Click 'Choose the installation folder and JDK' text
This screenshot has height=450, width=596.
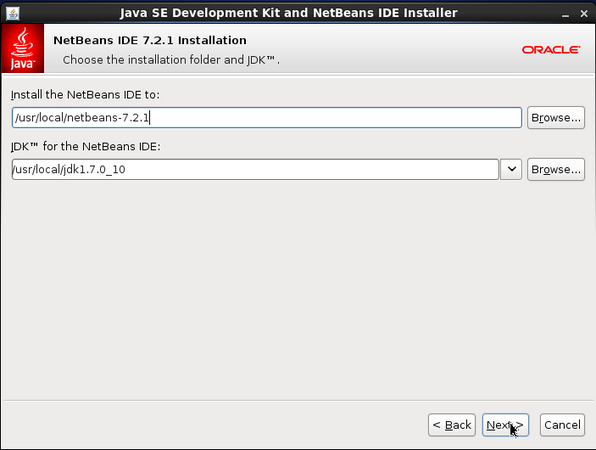tap(171, 60)
